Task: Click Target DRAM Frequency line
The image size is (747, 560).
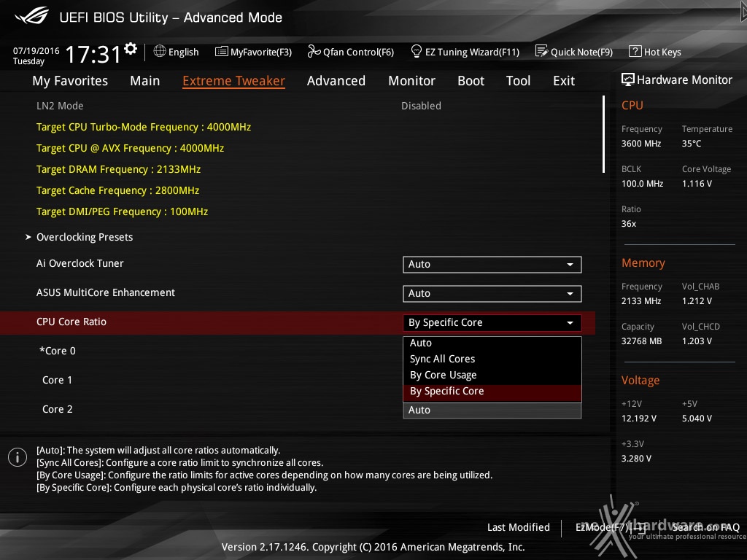Action: coord(119,169)
